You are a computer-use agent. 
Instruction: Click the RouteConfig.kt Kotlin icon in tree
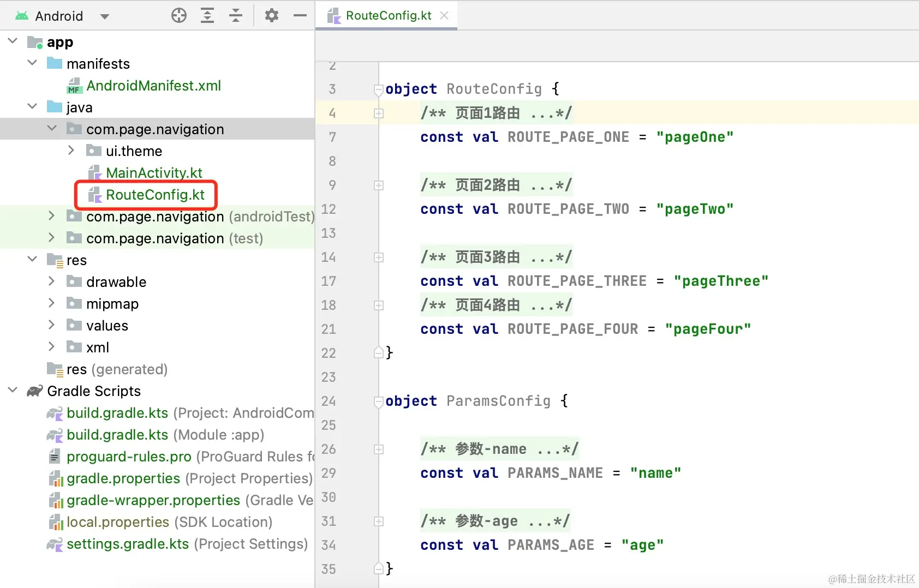[x=95, y=195]
